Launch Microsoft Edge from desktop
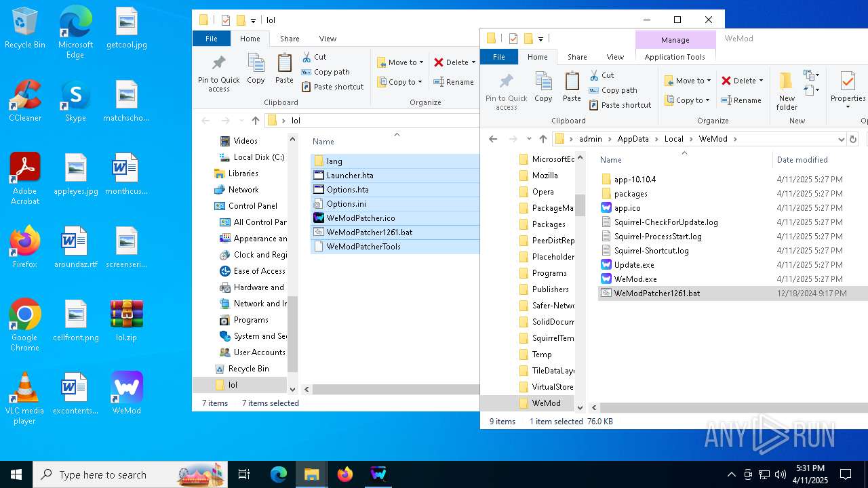Screen dimensions: 868x488 75,33
